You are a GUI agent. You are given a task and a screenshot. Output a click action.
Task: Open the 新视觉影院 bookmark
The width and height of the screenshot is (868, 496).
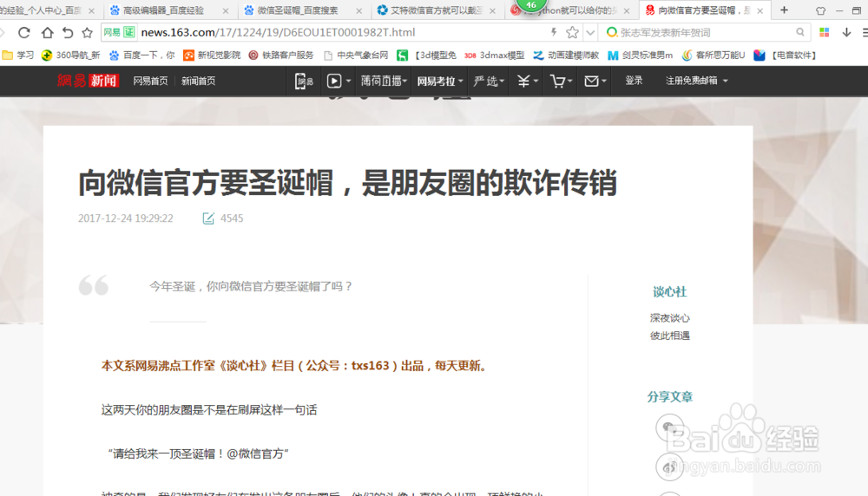(212, 55)
